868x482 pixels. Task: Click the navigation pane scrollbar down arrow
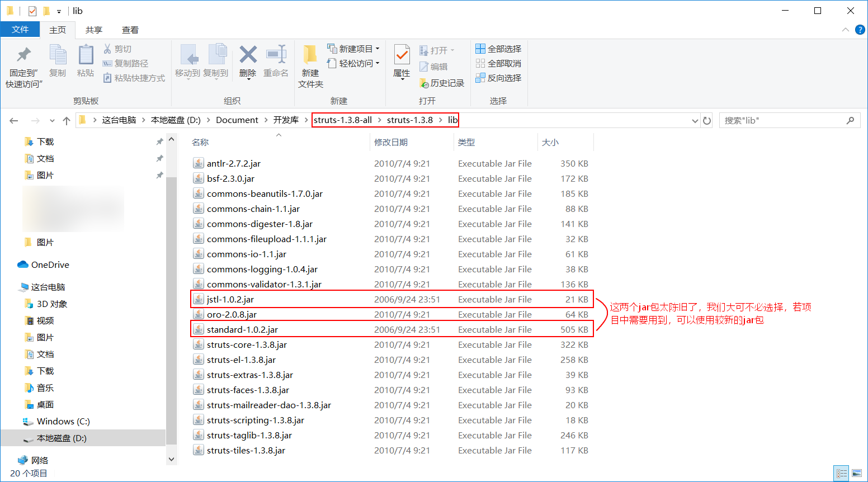click(171, 459)
